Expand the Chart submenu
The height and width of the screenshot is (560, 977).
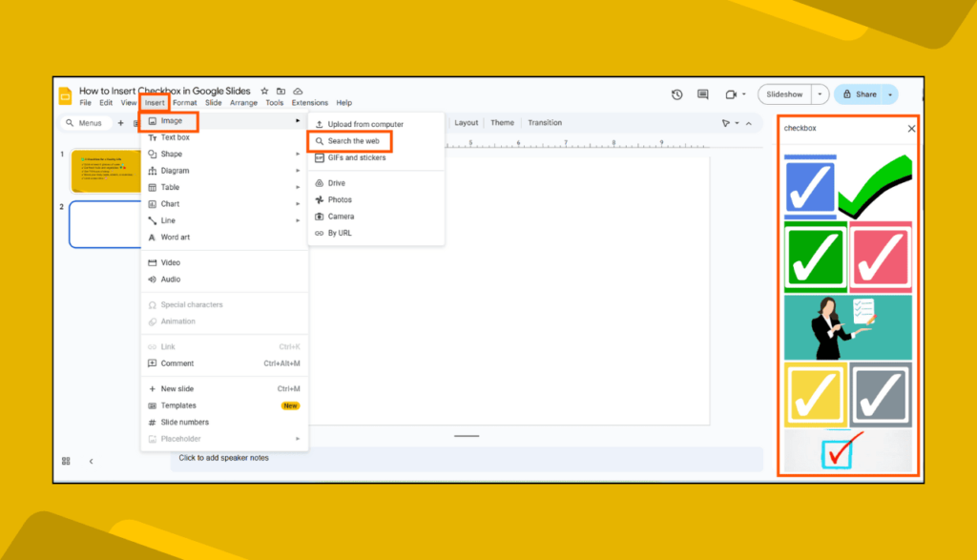pyautogui.click(x=224, y=204)
